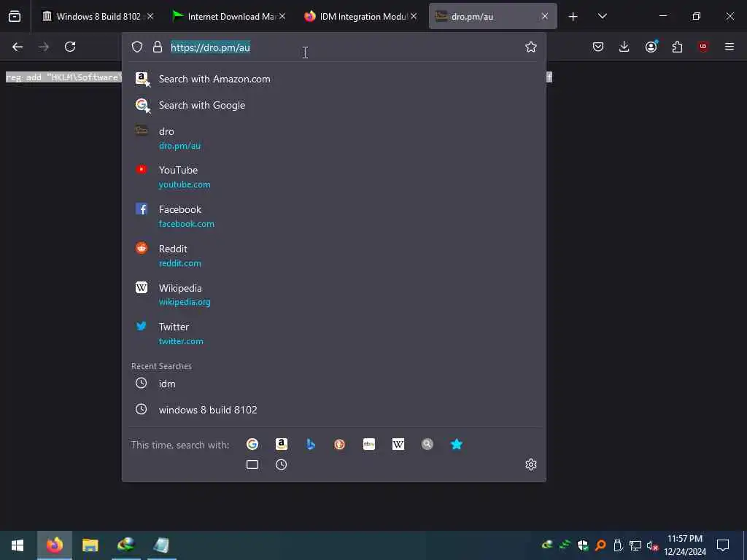The width and height of the screenshot is (747, 560).
Task: View site security padlock info
Action: [x=158, y=47]
